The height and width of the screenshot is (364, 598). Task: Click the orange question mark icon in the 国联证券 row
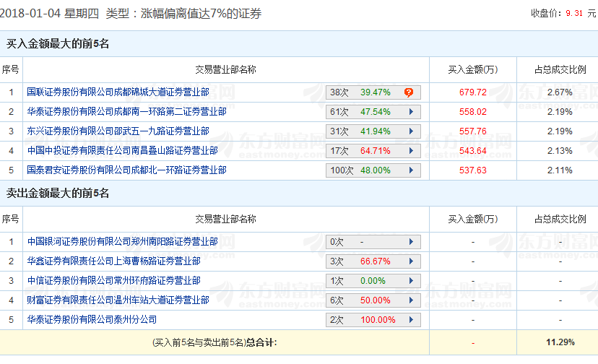click(409, 92)
